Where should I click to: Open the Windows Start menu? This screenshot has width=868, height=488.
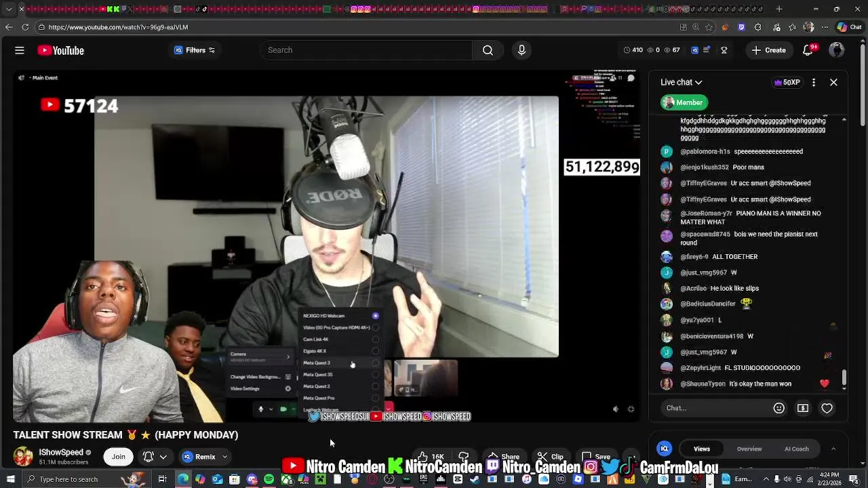point(10,479)
